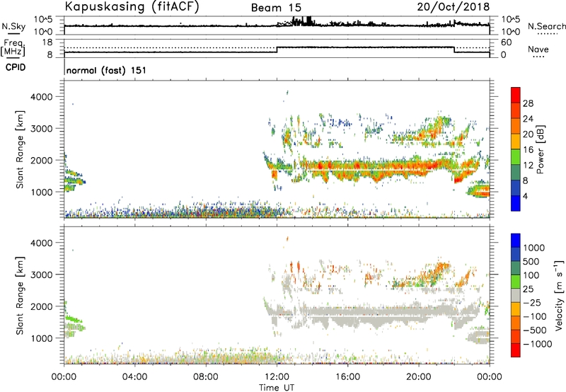Click the '12' value on the Power scale
Screen dimensions: 566x392
pos(528,166)
